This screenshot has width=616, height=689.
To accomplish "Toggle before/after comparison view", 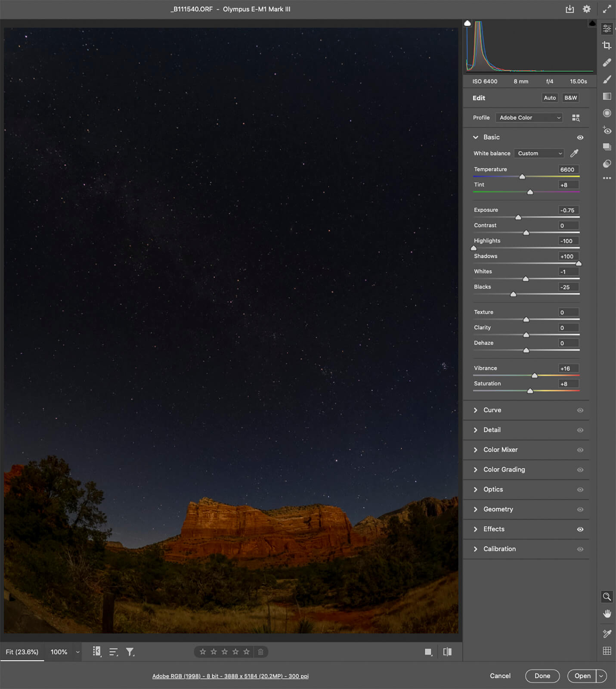I will point(447,652).
